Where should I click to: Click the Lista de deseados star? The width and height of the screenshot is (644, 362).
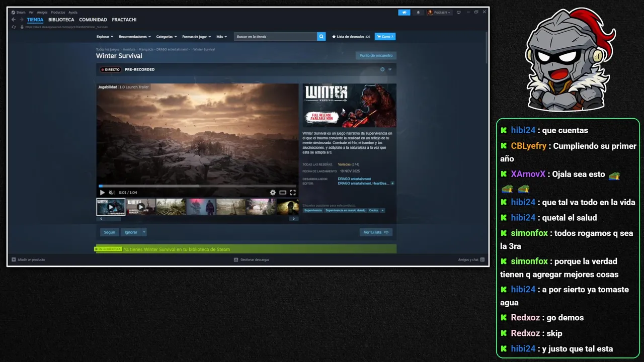click(334, 37)
